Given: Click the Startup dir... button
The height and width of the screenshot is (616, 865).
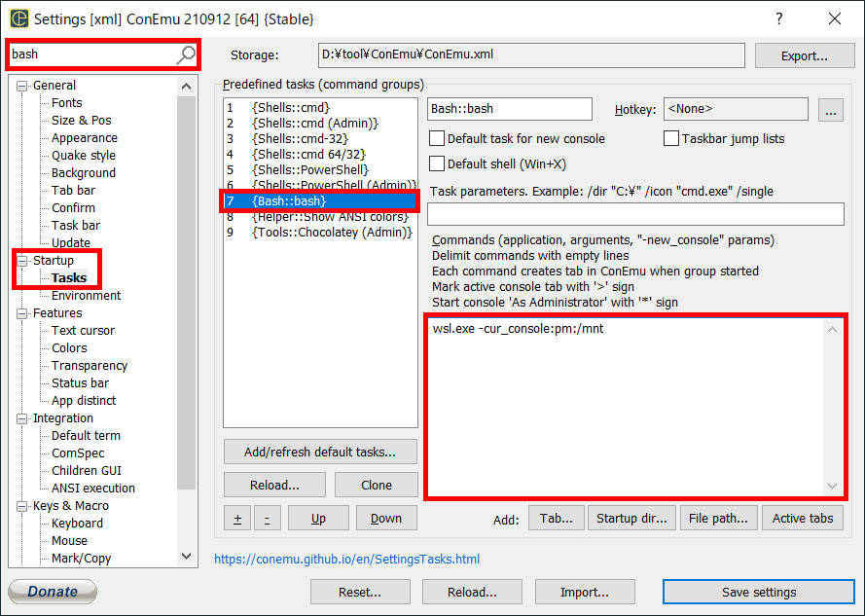Looking at the screenshot, I should [x=631, y=519].
